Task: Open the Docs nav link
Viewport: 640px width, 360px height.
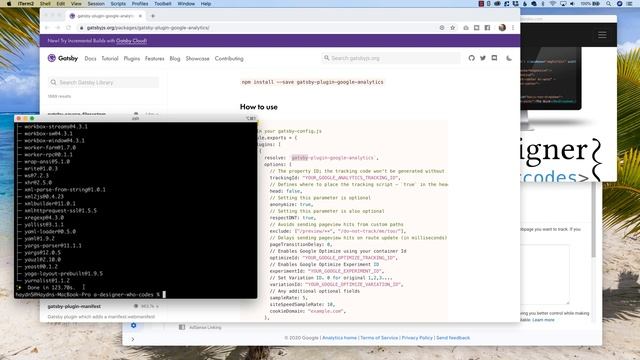Action: (x=90, y=58)
